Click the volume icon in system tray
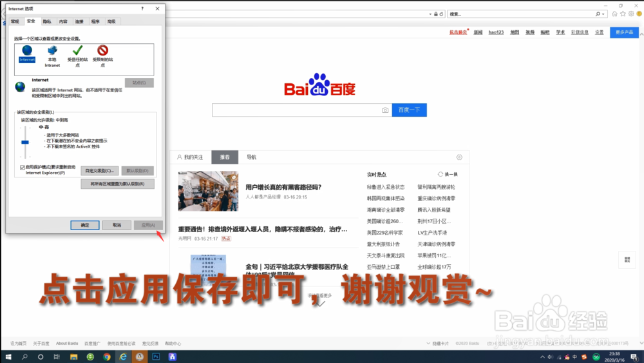Screen dimensions: 644x363 (551, 357)
